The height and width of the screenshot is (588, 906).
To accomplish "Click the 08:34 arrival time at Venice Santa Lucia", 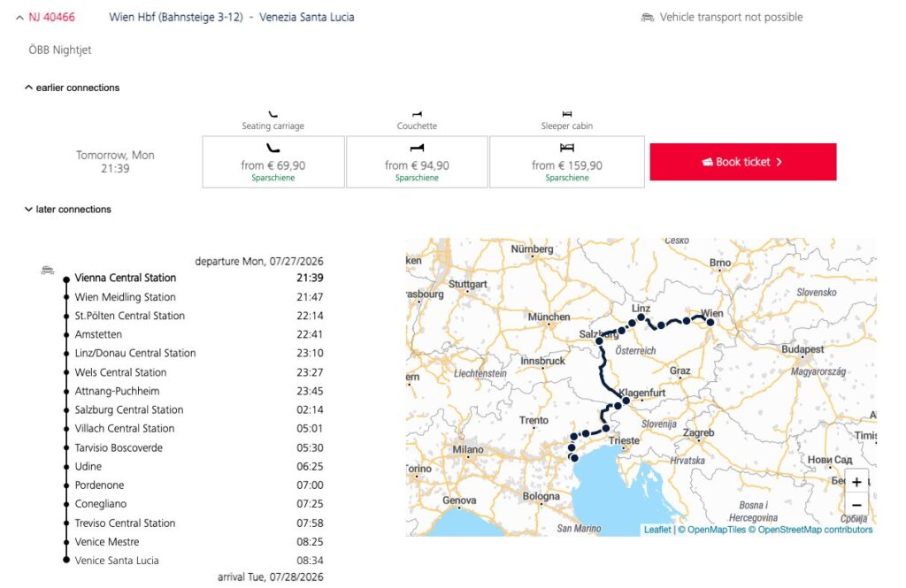I will [x=311, y=561].
